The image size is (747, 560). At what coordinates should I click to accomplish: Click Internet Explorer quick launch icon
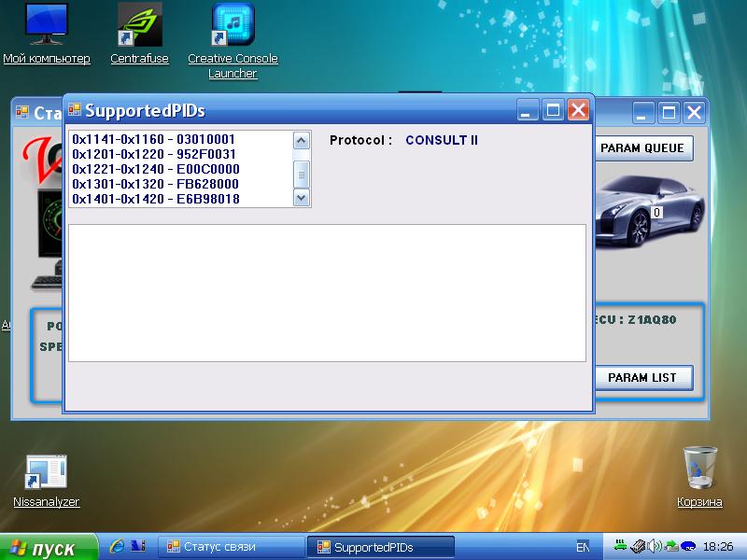tap(118, 547)
